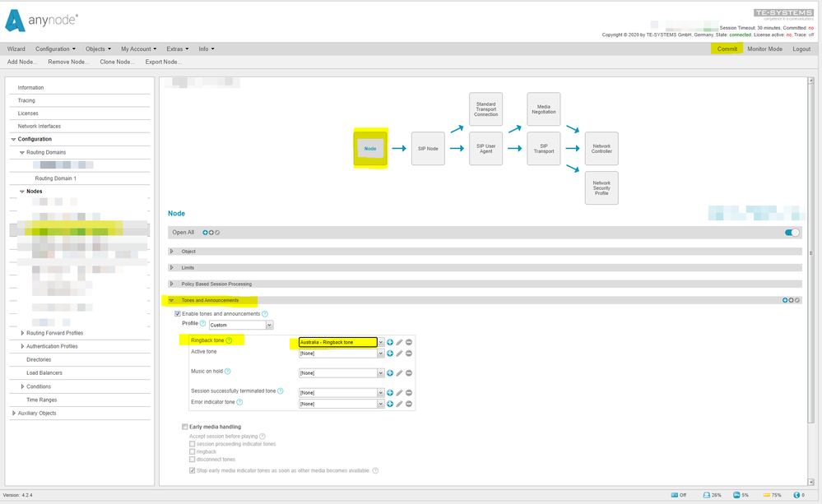Open the Active tone dropdown
Image resolution: width=822 pixels, height=504 pixels.
(x=381, y=354)
